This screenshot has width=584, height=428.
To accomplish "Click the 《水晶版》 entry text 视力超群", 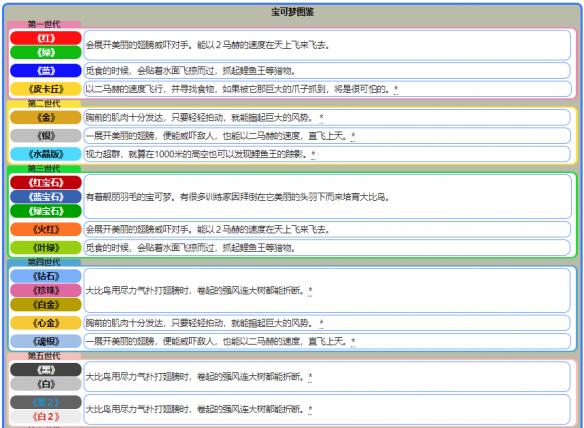I will [x=197, y=154].
